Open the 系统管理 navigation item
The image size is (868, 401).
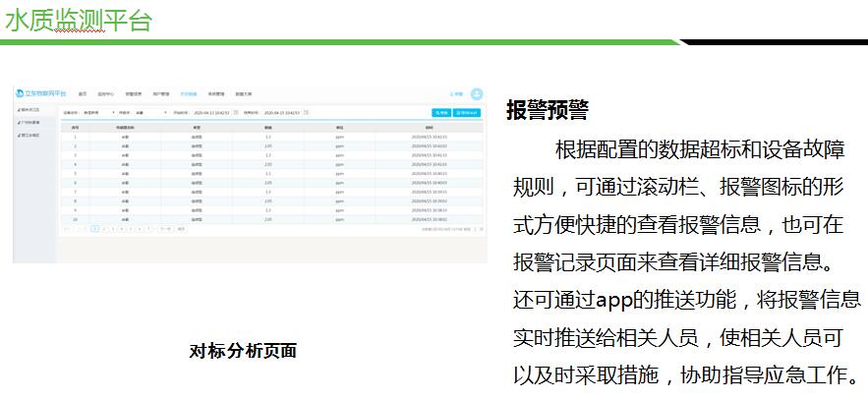(216, 94)
